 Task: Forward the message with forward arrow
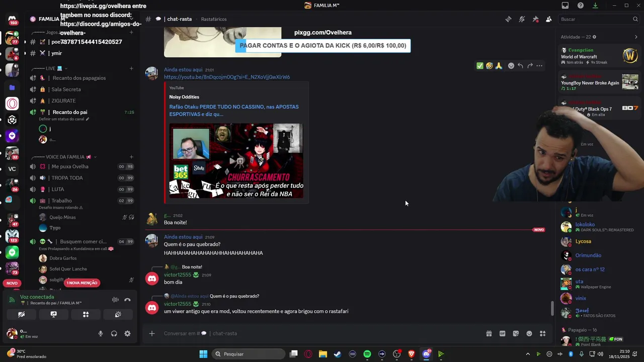pyautogui.click(x=530, y=66)
